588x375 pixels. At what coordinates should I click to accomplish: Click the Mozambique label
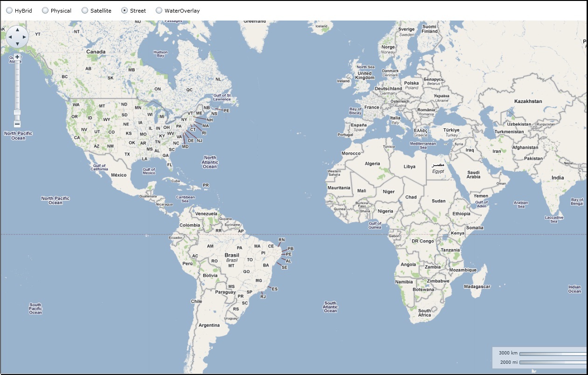463,270
